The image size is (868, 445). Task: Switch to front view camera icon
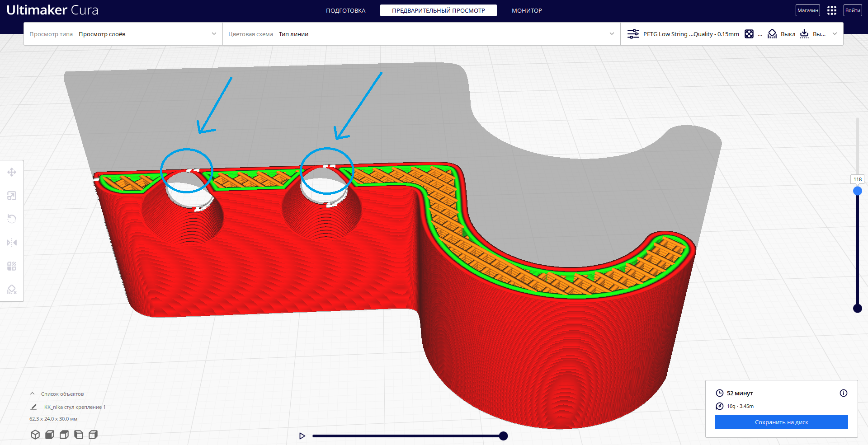(x=50, y=435)
